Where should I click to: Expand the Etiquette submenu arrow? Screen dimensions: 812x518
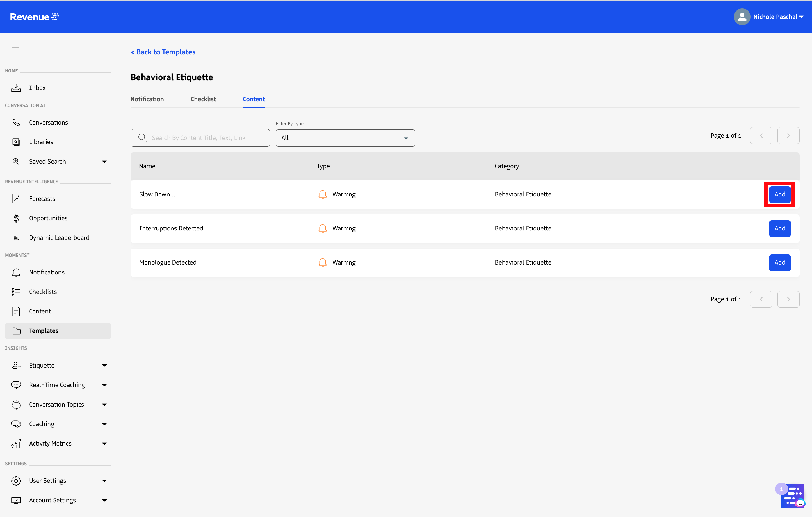104,366
